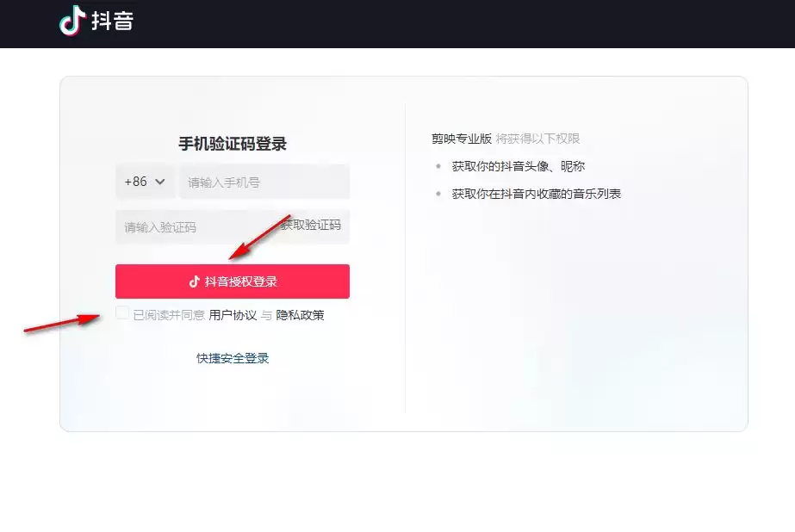Check the 已阅读并同意 agreement checkbox

click(122, 313)
